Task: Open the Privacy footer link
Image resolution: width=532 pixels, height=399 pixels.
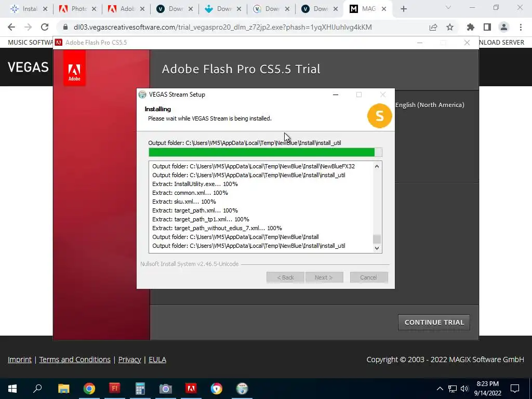Action: tap(129, 360)
